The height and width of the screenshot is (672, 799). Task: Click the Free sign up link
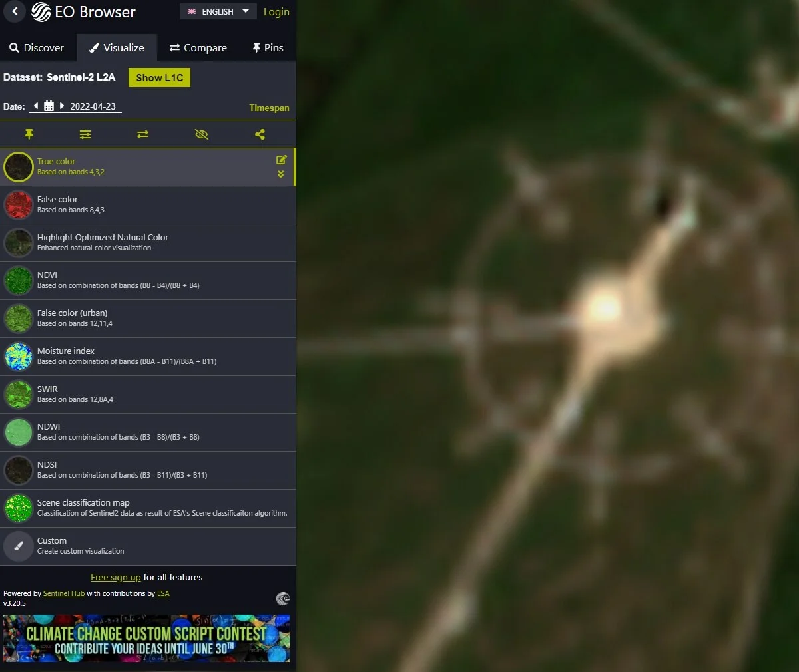click(x=116, y=577)
